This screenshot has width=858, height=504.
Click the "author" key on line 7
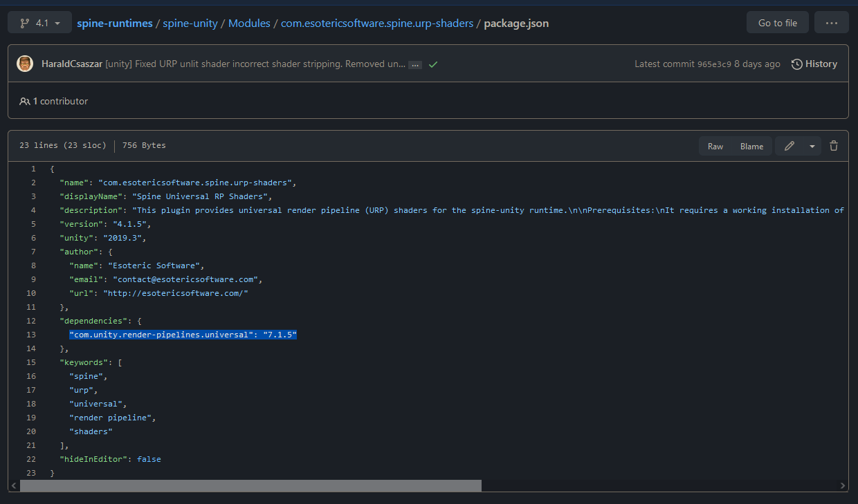coord(79,252)
